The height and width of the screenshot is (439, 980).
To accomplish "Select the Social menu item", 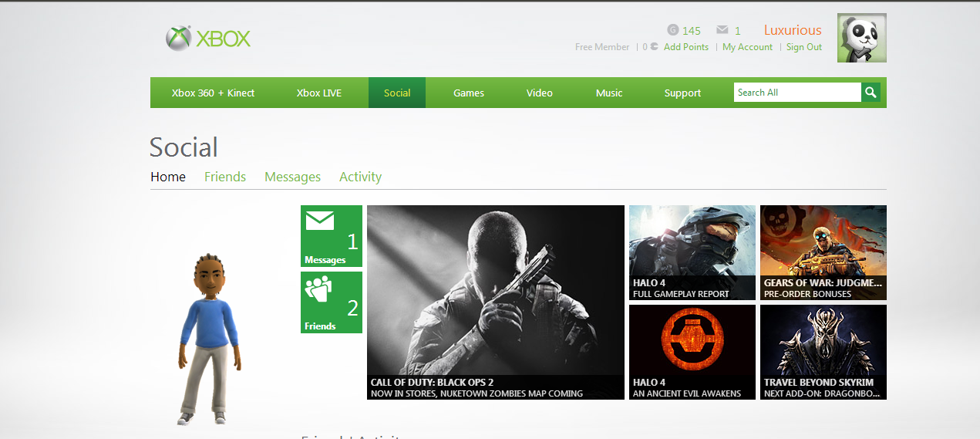I will [x=397, y=93].
